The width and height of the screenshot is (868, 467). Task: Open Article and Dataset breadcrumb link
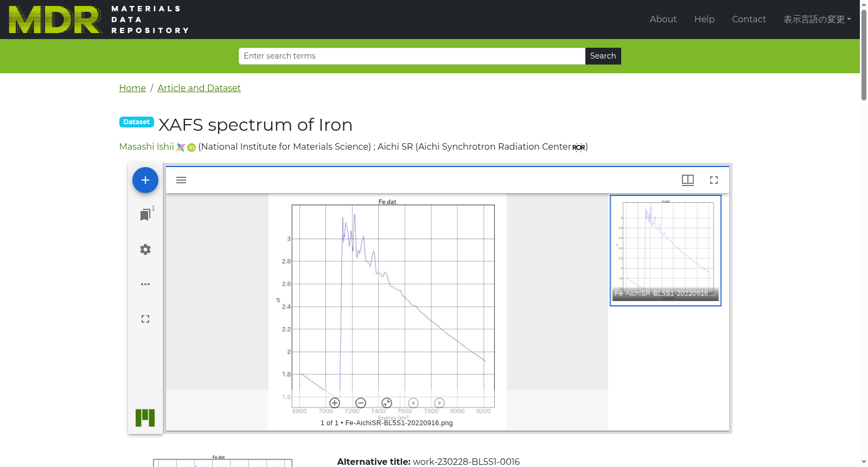point(199,88)
